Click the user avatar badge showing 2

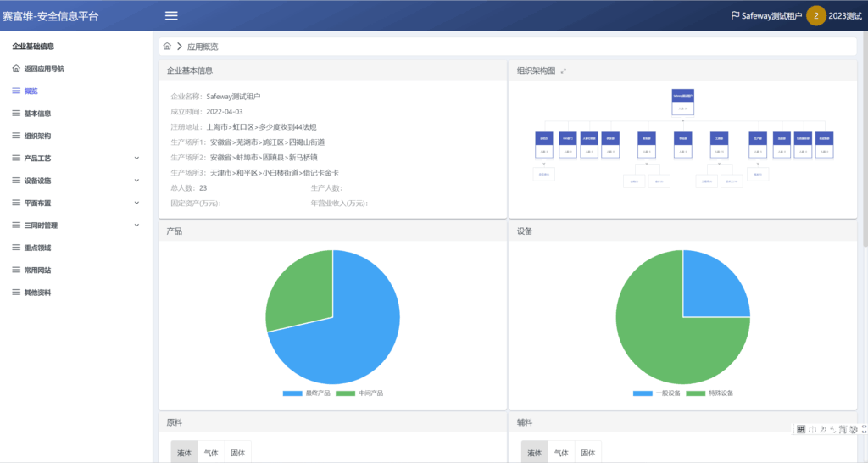[815, 15]
